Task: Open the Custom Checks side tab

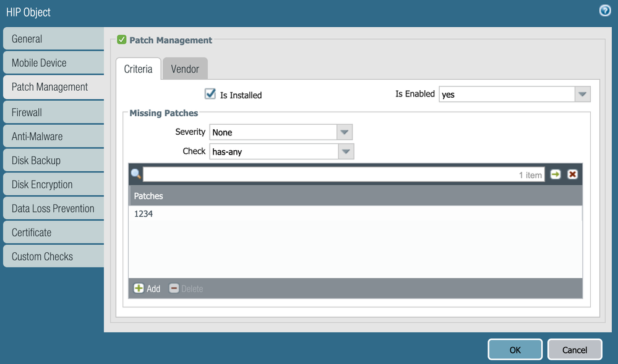Action: click(54, 256)
